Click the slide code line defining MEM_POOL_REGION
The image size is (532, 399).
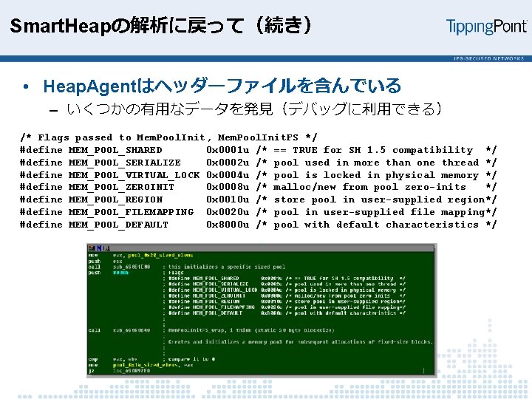258,199
